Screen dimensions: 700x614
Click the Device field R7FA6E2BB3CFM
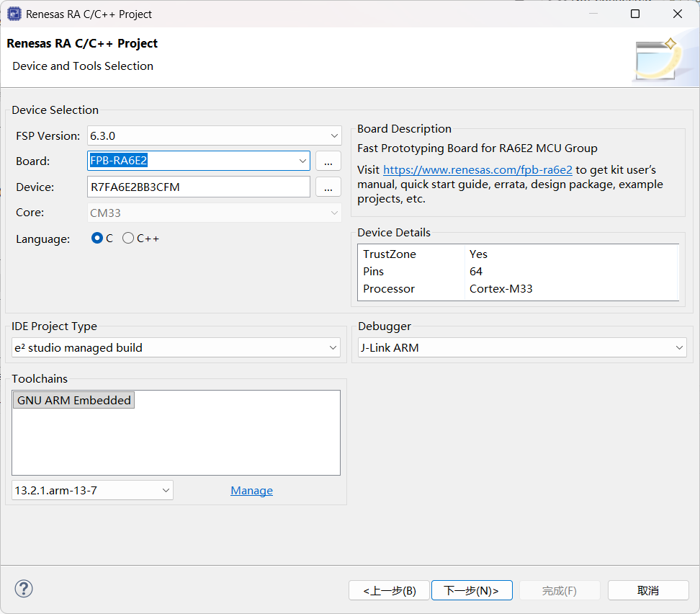[199, 187]
